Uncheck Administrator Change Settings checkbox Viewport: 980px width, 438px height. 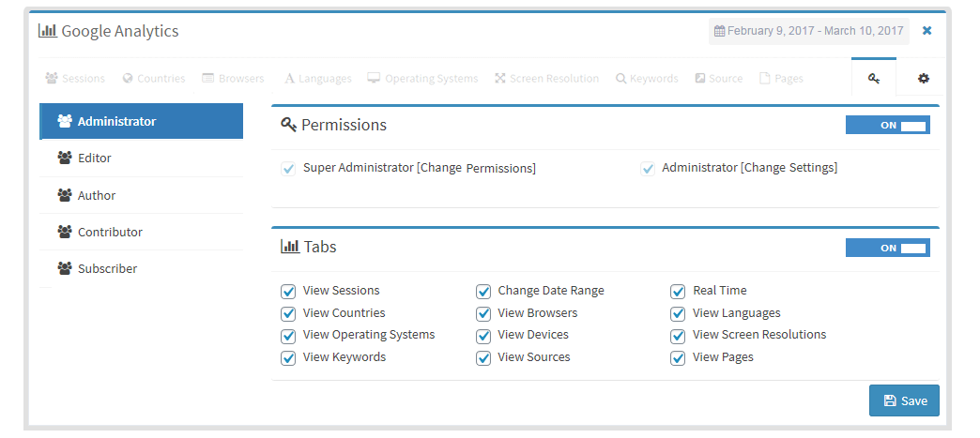[648, 169]
